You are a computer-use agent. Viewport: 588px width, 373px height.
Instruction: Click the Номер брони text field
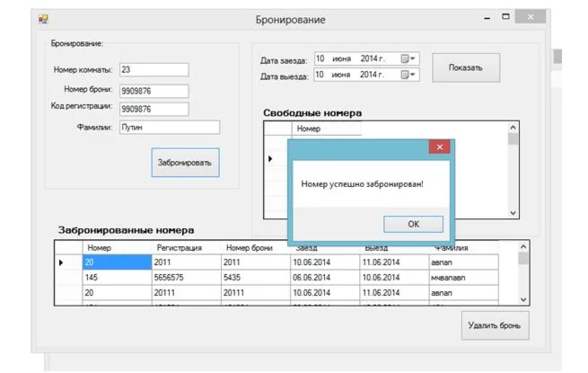(x=153, y=90)
